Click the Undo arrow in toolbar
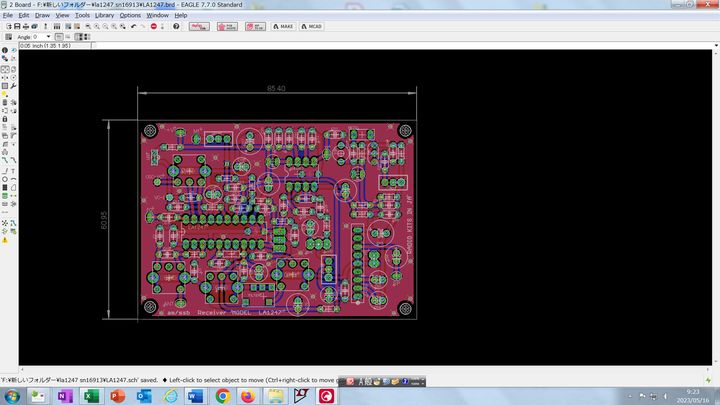720x405 pixels. point(133,26)
